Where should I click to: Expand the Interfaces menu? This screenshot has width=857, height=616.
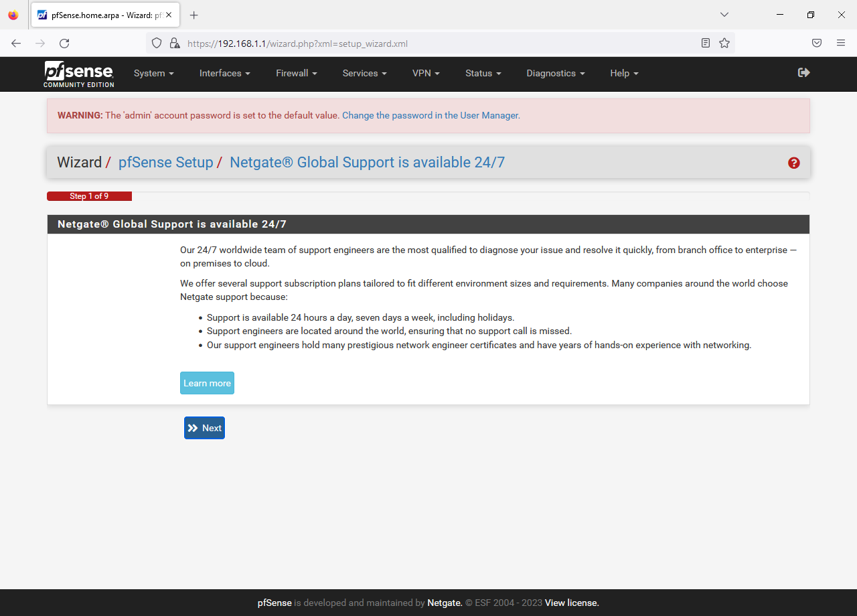click(225, 74)
